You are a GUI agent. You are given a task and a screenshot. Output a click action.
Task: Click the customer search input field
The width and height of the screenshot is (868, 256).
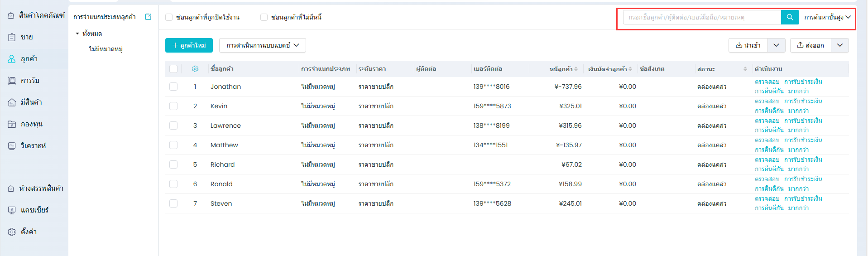pos(702,17)
